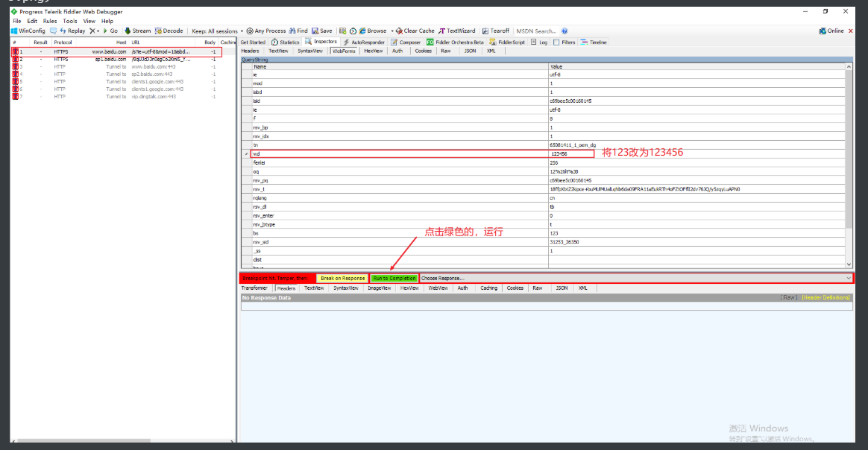Clear Cache from the toolbar
Screen dimensions: 868x450
415,31
